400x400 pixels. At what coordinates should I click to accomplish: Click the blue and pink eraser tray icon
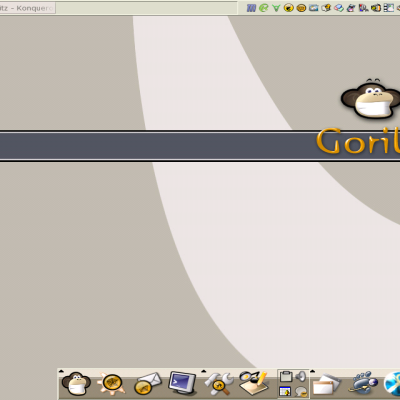[339, 8]
